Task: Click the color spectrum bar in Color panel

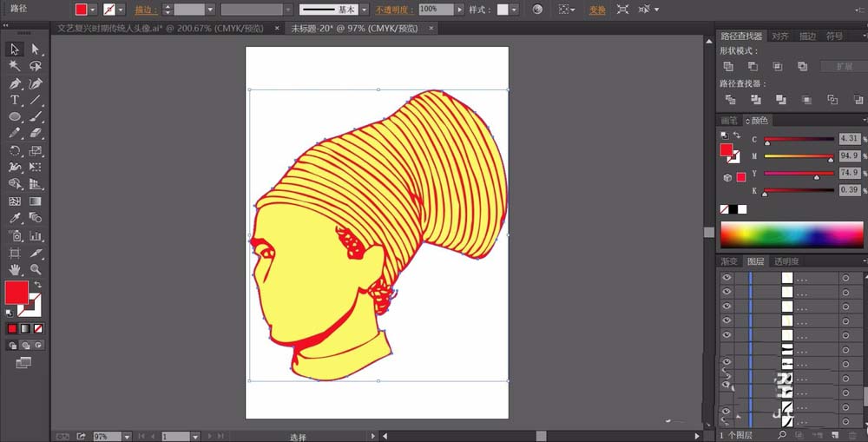Action: [792, 234]
